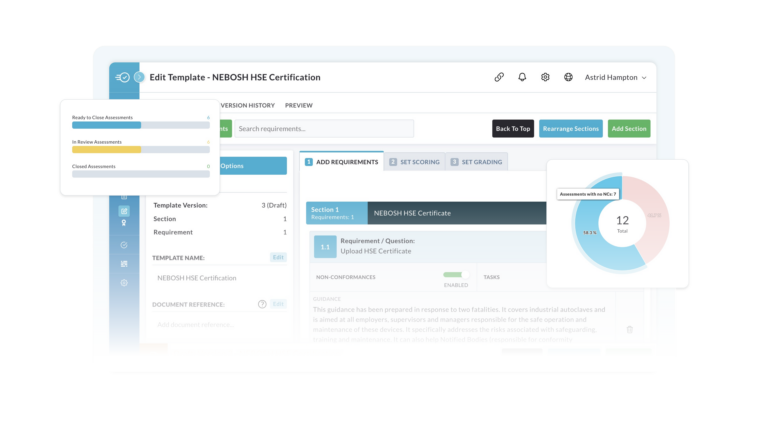Viewport: 768px width, 432px height.
Task: Click the green Add Section button
Action: 629,129
